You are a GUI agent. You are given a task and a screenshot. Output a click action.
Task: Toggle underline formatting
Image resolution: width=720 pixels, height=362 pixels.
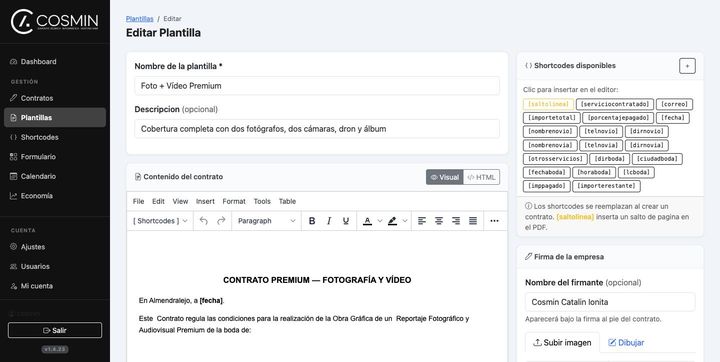(x=346, y=221)
